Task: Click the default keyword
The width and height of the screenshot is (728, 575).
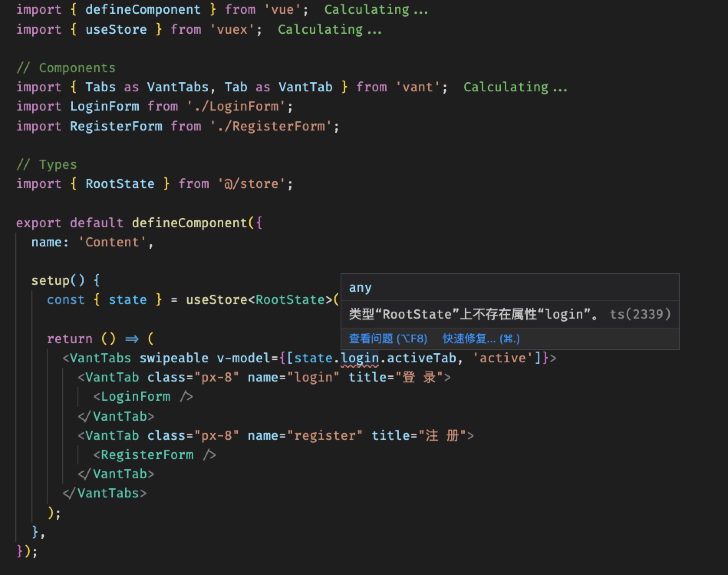Action: (x=97, y=223)
